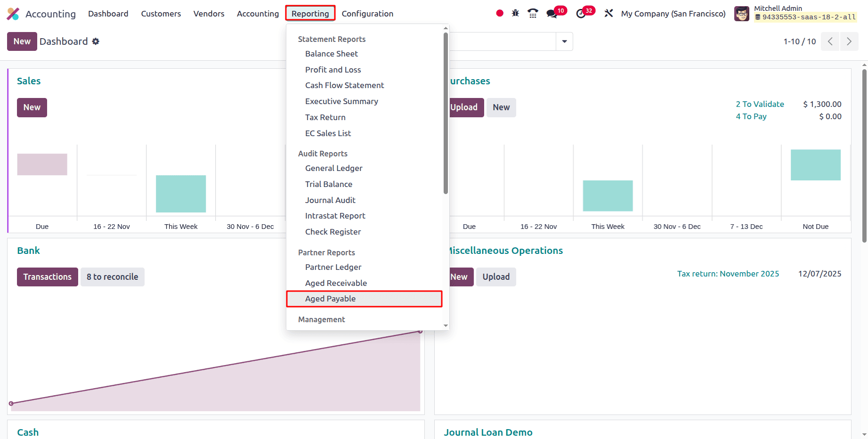
Task: Open activities clock icon with 32 badge
Action: point(581,14)
